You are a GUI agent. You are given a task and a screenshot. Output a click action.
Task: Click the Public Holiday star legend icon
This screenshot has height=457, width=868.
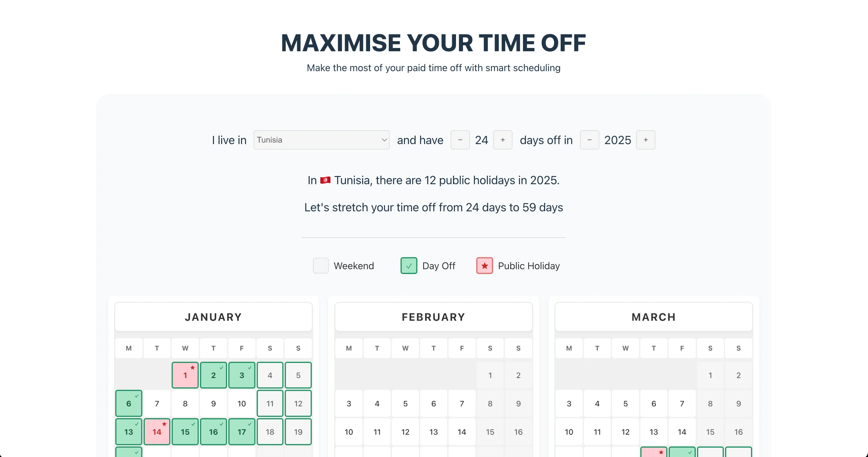click(484, 266)
